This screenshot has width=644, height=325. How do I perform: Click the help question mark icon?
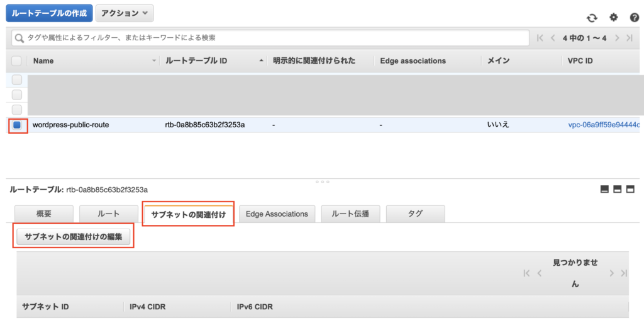coord(634,18)
